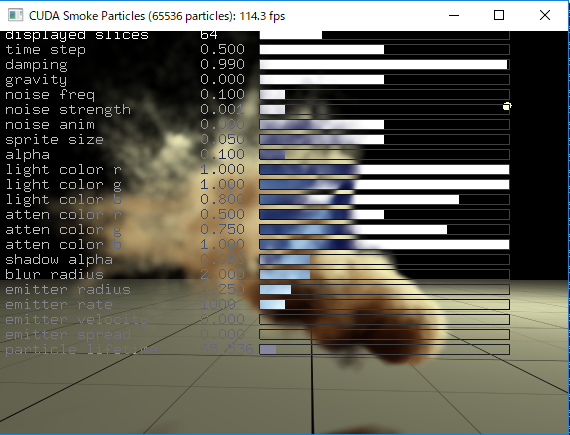Click the noise strength slider
The image size is (570, 435).
click(385, 110)
